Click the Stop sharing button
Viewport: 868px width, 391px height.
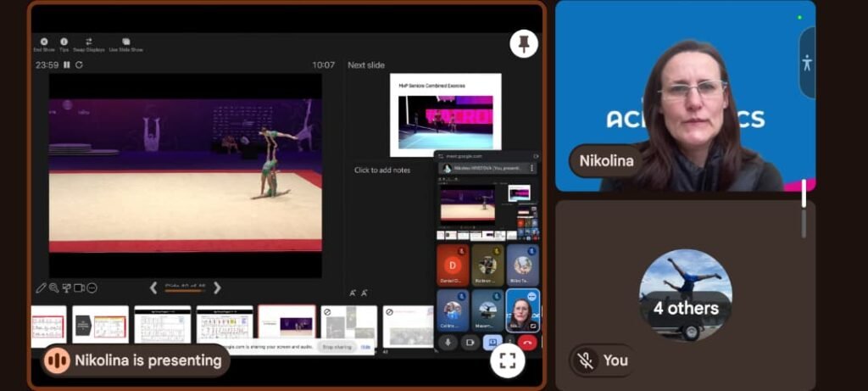[337, 346]
